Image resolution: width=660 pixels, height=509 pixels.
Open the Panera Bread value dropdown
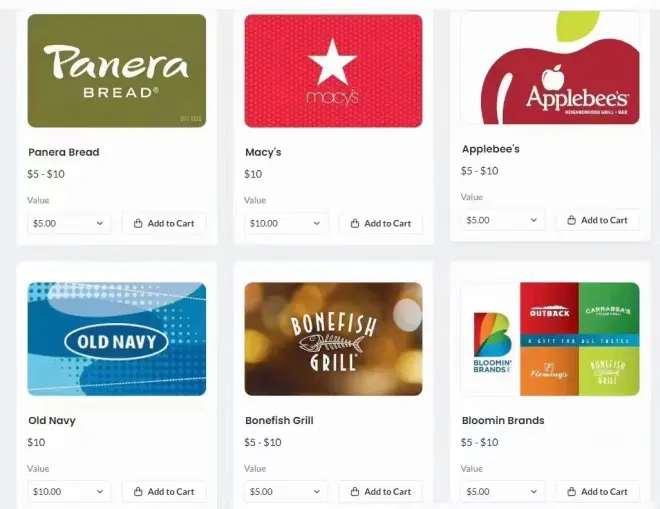69,223
